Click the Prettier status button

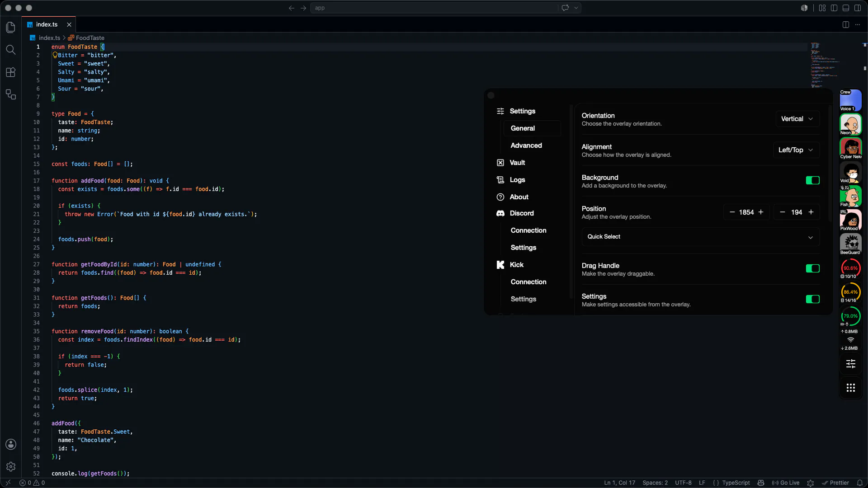(x=835, y=483)
